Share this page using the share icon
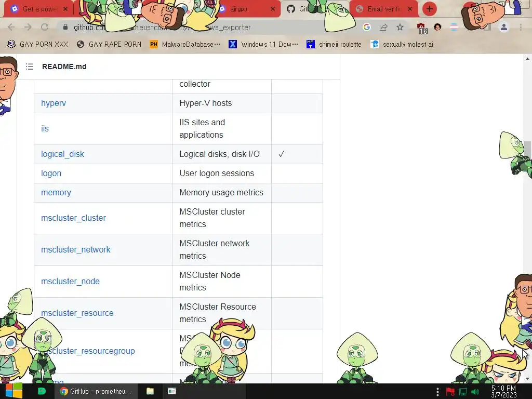The height and width of the screenshot is (399, 532). 383,27
